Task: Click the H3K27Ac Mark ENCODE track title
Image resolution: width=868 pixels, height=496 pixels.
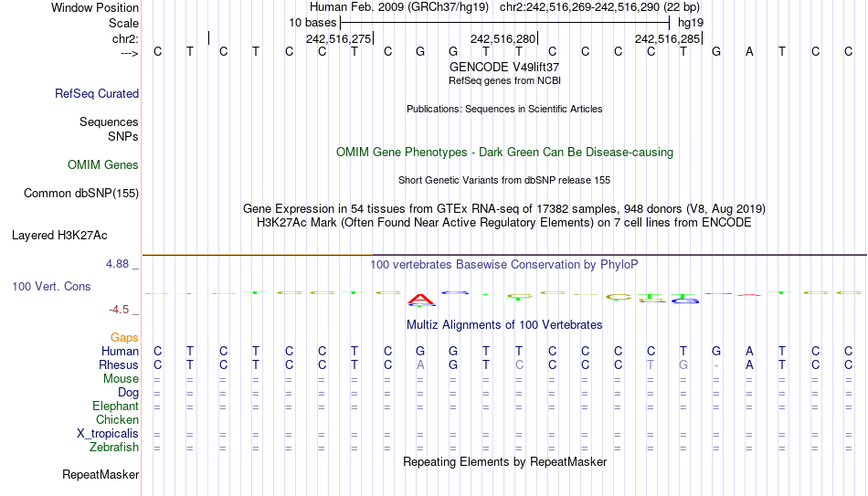Action: (504, 223)
